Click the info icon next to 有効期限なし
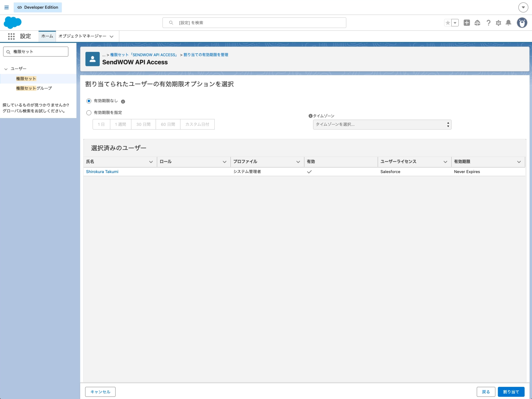The height and width of the screenshot is (399, 532). (x=123, y=102)
